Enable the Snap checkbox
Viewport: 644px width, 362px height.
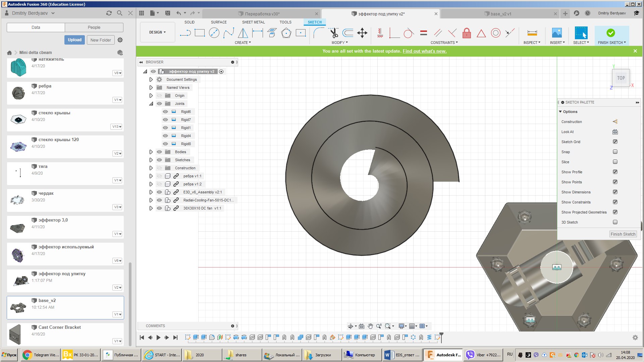[x=615, y=152]
